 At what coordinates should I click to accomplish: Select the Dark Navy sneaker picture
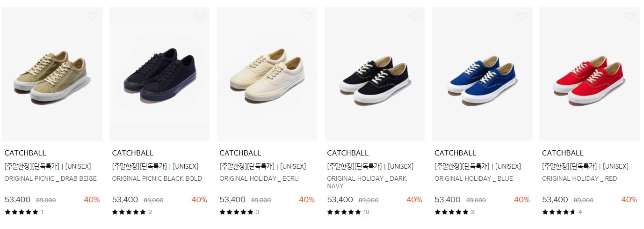coord(375,74)
